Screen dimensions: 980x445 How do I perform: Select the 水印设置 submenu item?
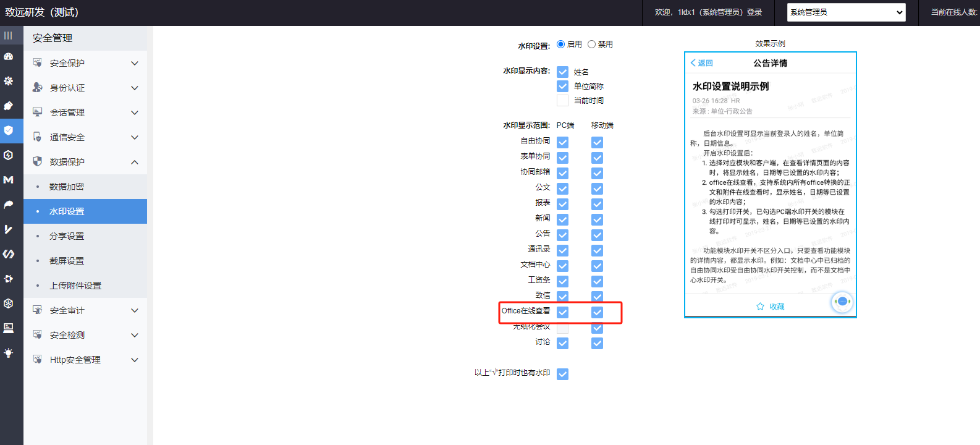[85, 211]
